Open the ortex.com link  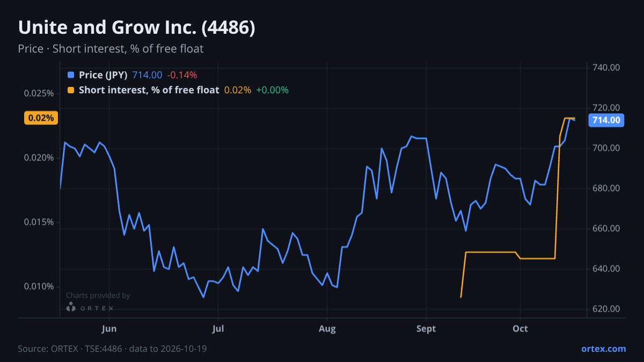coord(604,349)
